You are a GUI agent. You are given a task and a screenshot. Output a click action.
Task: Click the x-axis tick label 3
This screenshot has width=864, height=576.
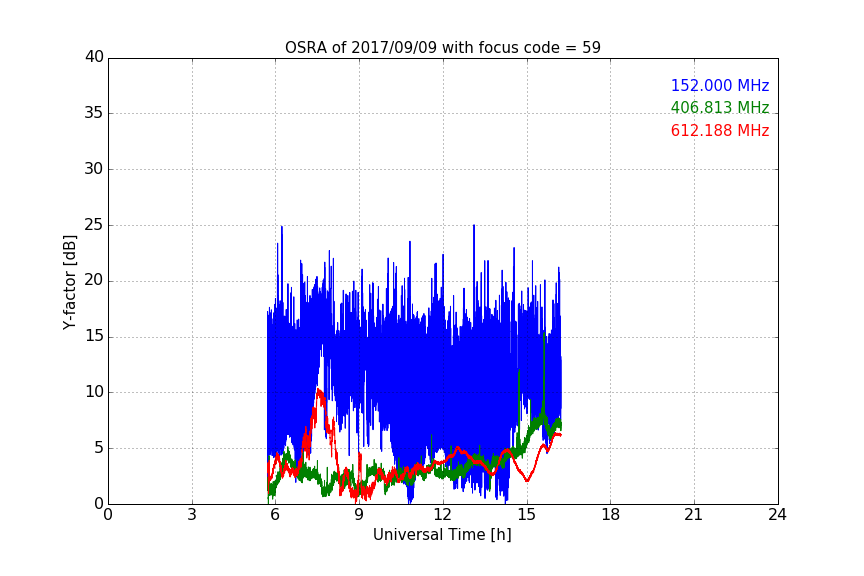click(x=192, y=515)
